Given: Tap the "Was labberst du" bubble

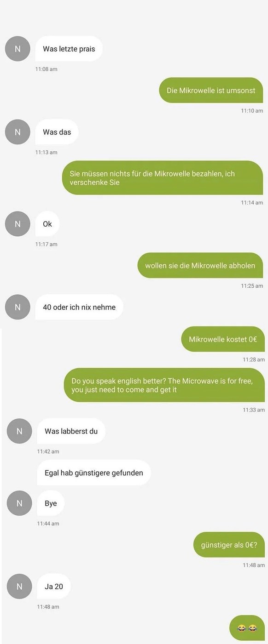Looking at the screenshot, I should pos(71,431).
